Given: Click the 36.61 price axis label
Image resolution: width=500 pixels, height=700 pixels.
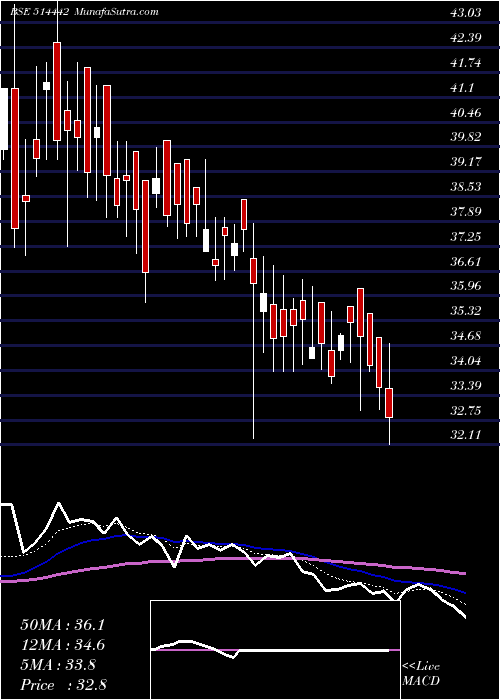Looking at the screenshot, I should [x=466, y=262].
